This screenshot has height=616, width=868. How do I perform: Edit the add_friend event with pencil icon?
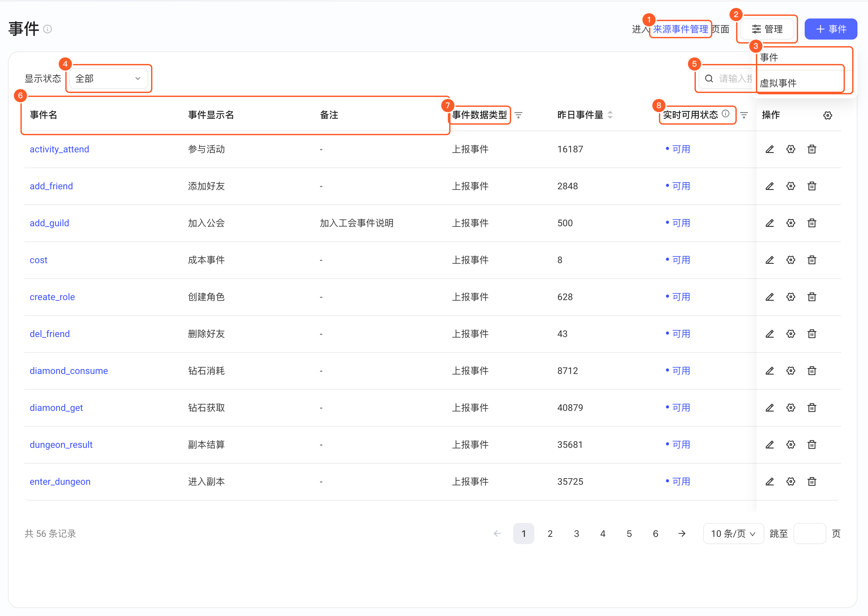coord(769,186)
